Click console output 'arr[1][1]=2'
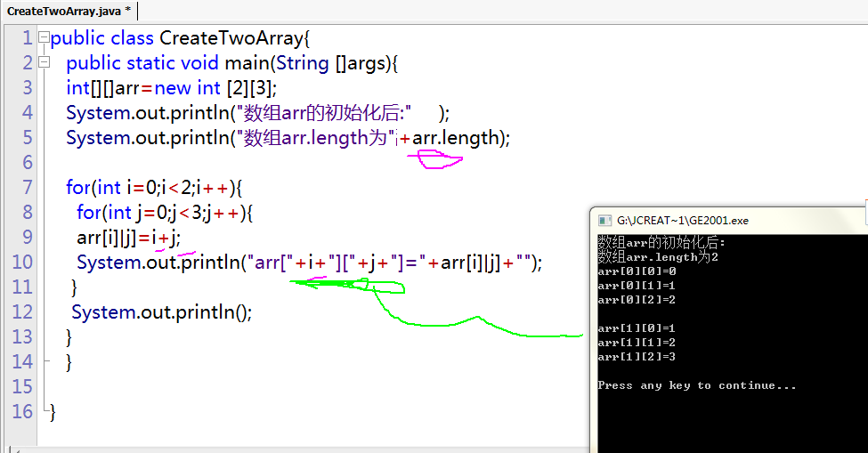868x453 pixels. click(x=637, y=343)
